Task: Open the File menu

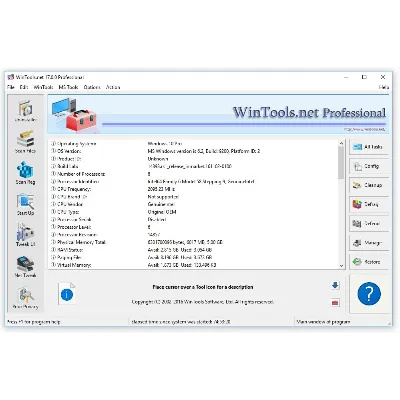Action: (x=11, y=87)
